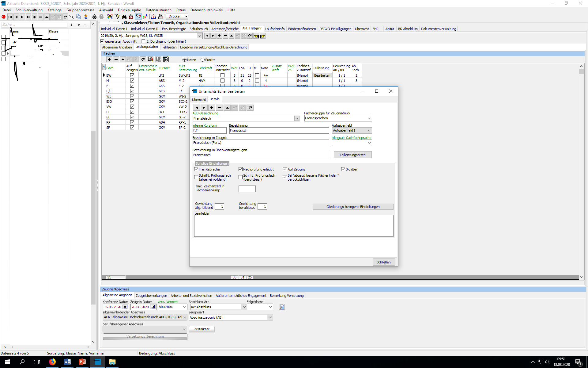Click the Bezeichnung im Zeugnis field
The image size is (588, 368).
[261, 143]
